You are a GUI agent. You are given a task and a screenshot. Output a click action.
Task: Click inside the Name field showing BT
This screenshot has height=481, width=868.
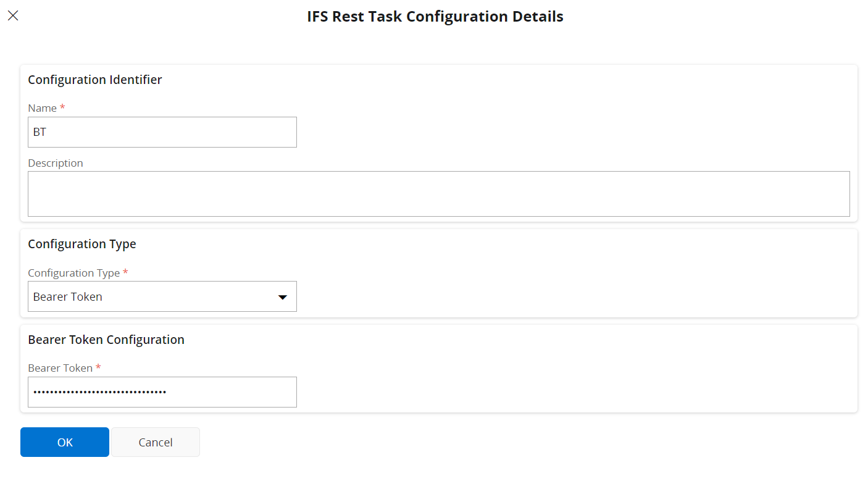pyautogui.click(x=162, y=132)
